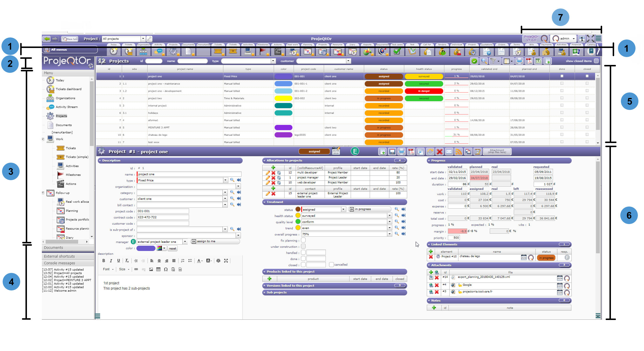Open Tenders shopping basket toolbar icon
This screenshot has width=644, height=351.
tap(442, 52)
